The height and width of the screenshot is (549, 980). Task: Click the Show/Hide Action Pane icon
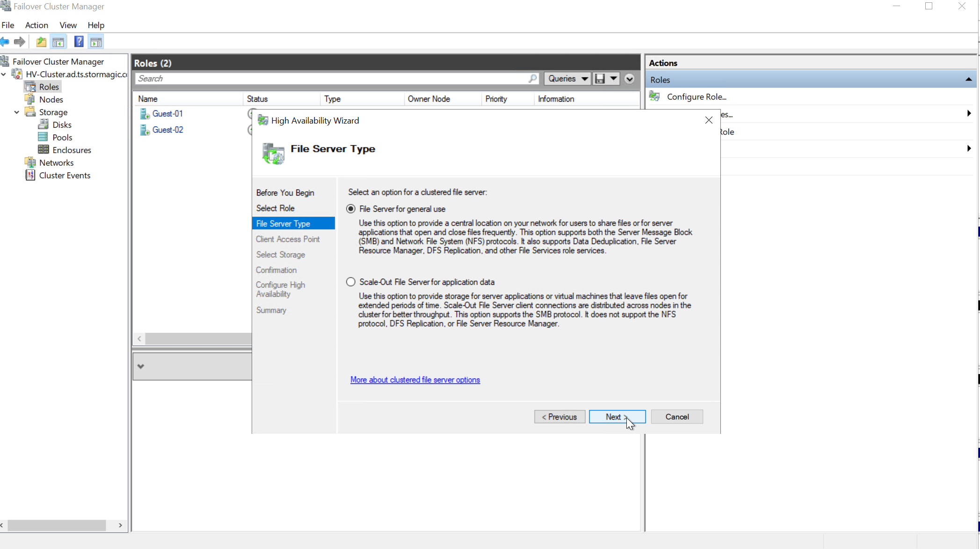pos(96,42)
